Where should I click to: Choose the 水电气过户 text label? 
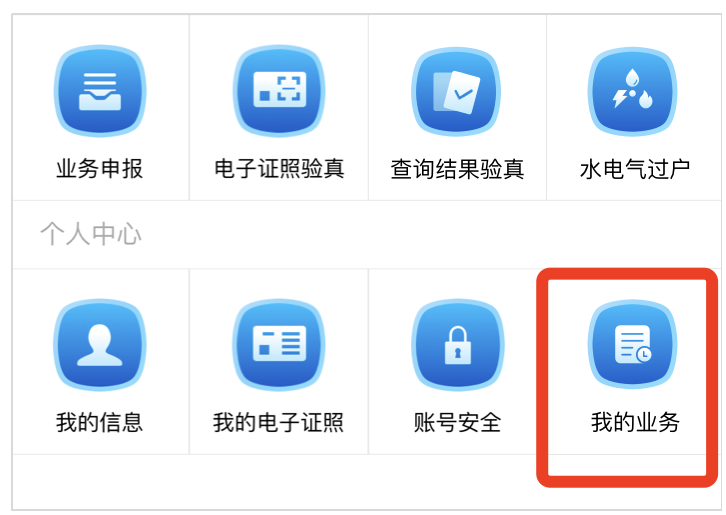pos(635,169)
